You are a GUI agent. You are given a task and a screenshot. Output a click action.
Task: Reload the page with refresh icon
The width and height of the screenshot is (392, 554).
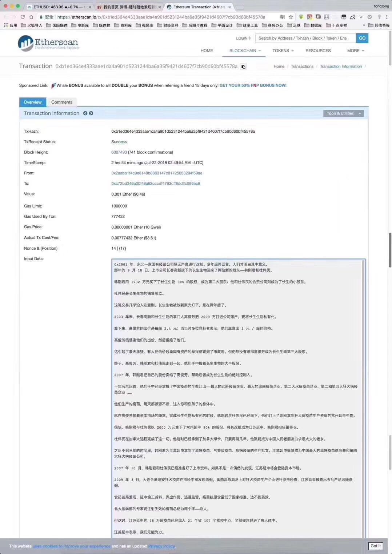pos(23,17)
